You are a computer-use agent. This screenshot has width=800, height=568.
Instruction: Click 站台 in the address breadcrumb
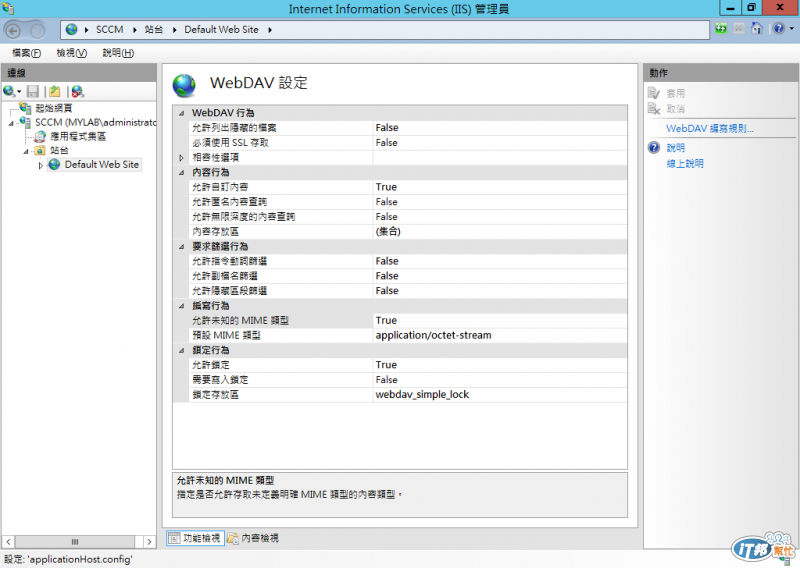pos(154,30)
